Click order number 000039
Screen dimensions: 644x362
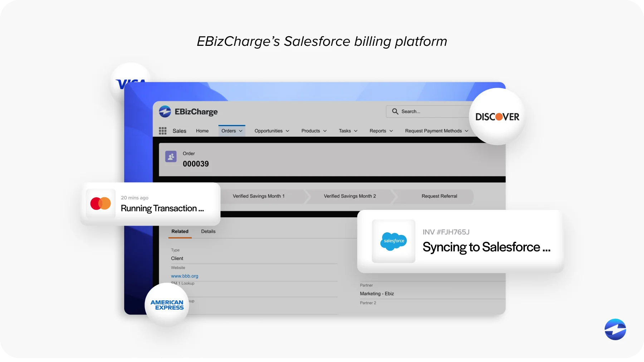coord(196,164)
